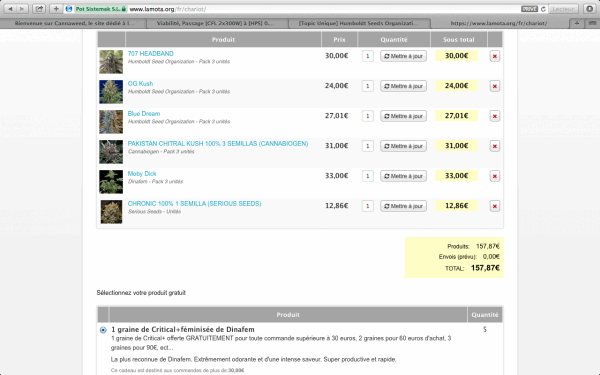
Task: Delete Blue Dream from the cart
Action: (495, 116)
